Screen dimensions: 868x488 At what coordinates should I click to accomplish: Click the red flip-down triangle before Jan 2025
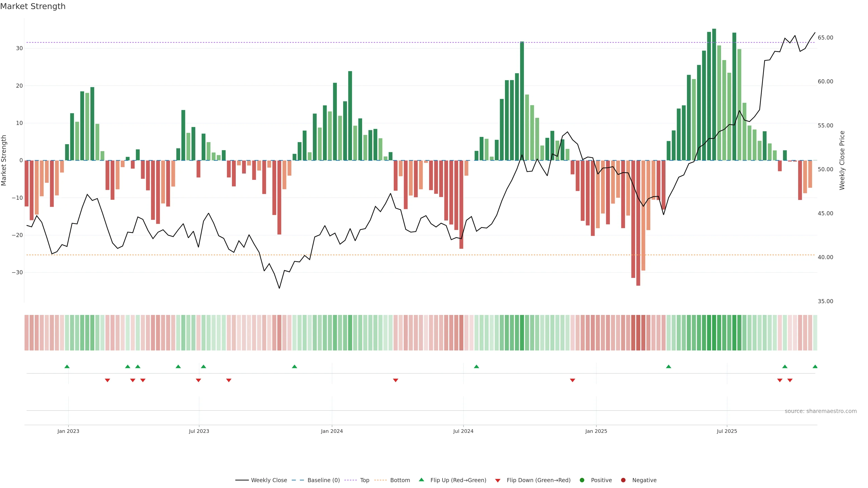coord(572,380)
